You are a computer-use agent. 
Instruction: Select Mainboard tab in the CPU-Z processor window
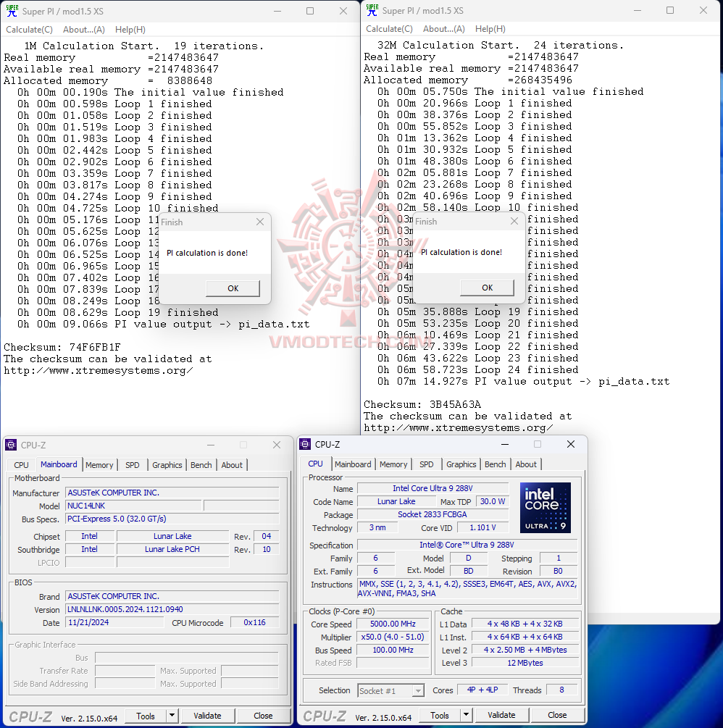(353, 464)
